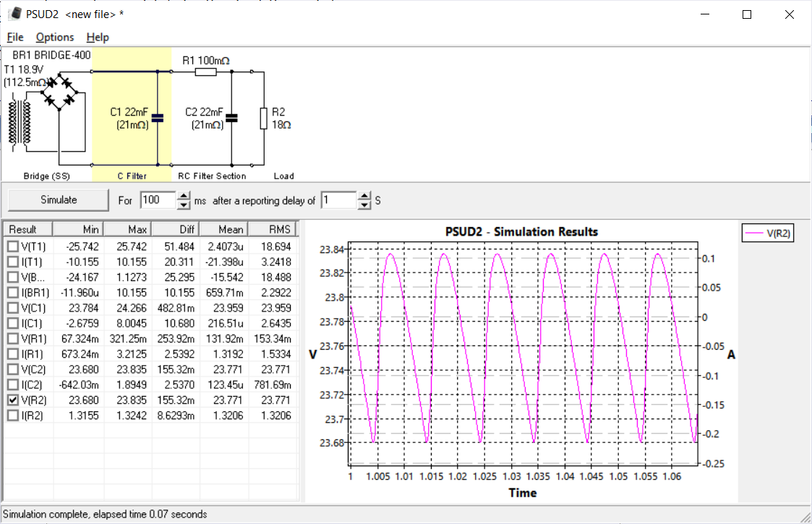
Task: Click the PSUD2 application title icon
Action: [x=15, y=14]
